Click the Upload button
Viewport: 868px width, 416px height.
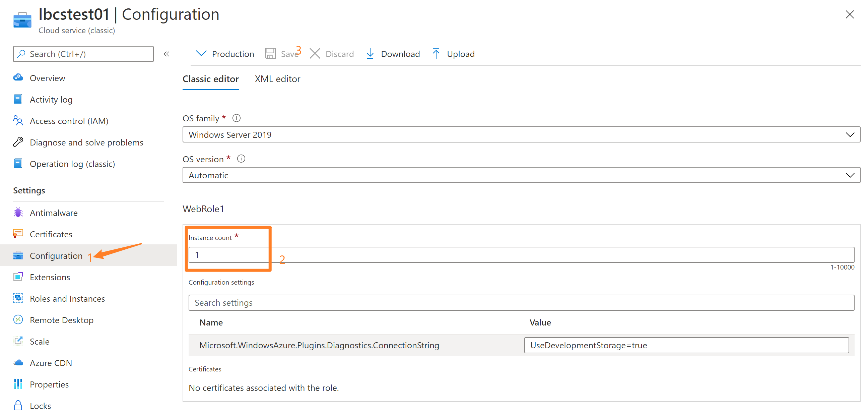(x=454, y=54)
